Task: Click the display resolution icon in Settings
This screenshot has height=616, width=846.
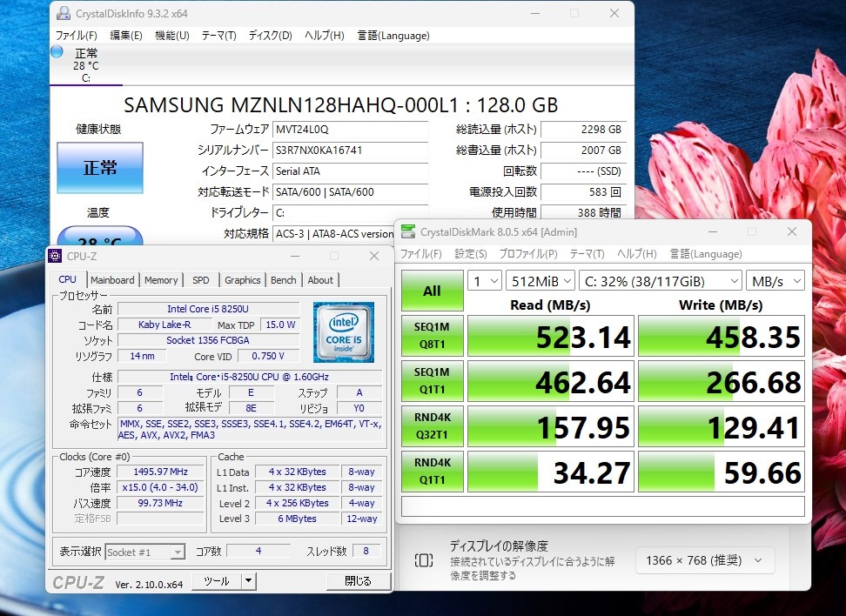Action: coord(424,560)
